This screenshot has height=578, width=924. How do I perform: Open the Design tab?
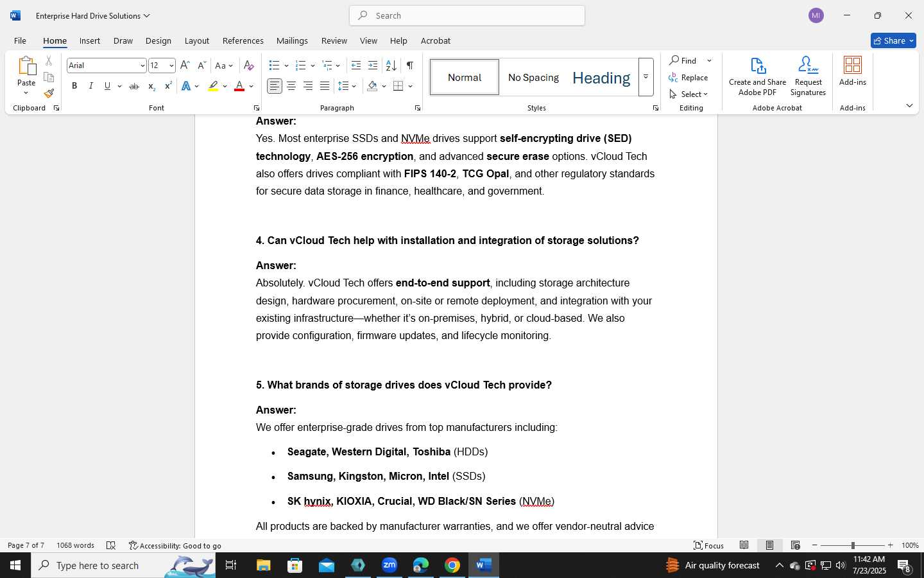[x=158, y=40]
